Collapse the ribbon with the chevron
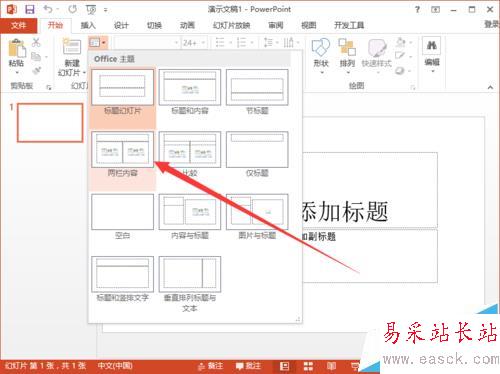The width and height of the screenshot is (500, 374). pyautogui.click(x=490, y=87)
